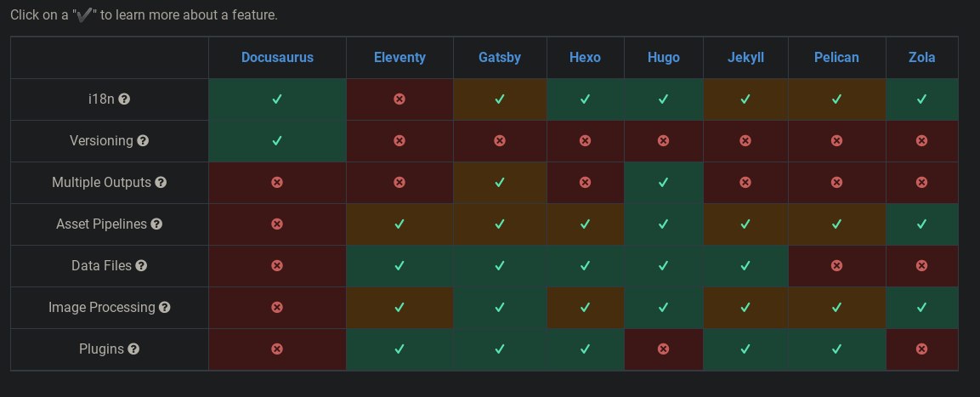Click the Eleventy Versioning red cross
The height and width of the screenshot is (397, 980).
[x=399, y=140]
